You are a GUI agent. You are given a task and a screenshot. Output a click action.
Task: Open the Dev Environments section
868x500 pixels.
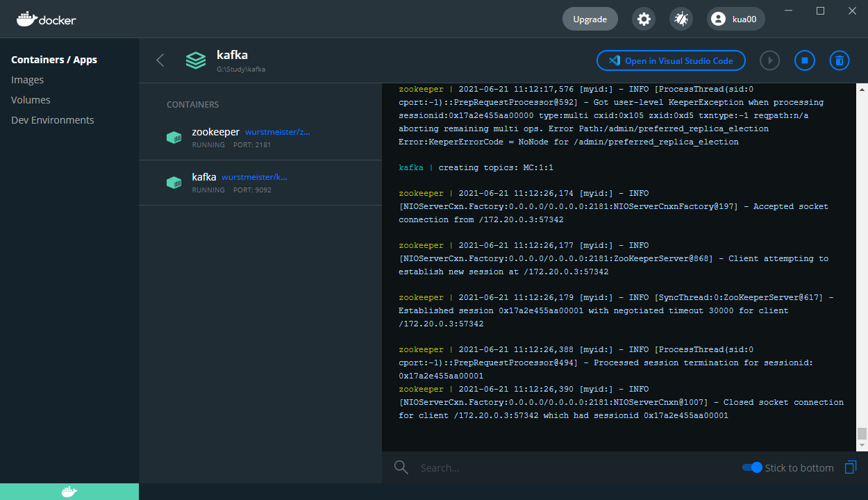(x=53, y=120)
